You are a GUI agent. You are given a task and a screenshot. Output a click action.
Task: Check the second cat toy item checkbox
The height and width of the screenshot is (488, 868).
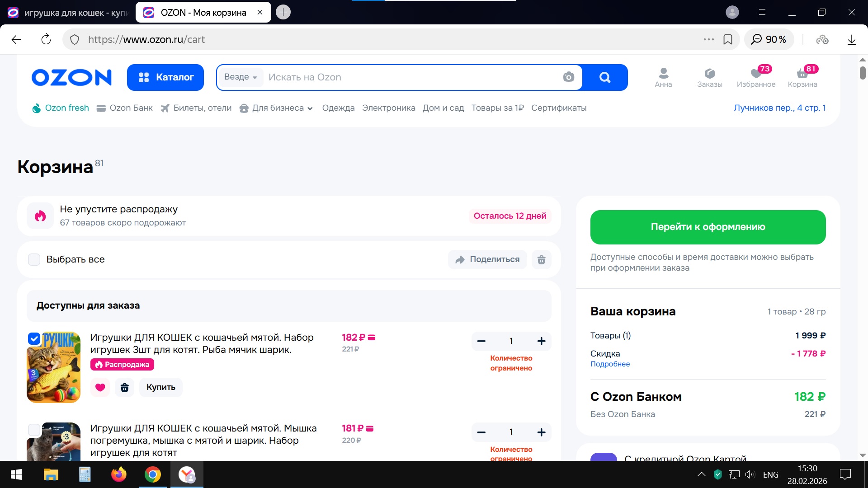(34, 430)
